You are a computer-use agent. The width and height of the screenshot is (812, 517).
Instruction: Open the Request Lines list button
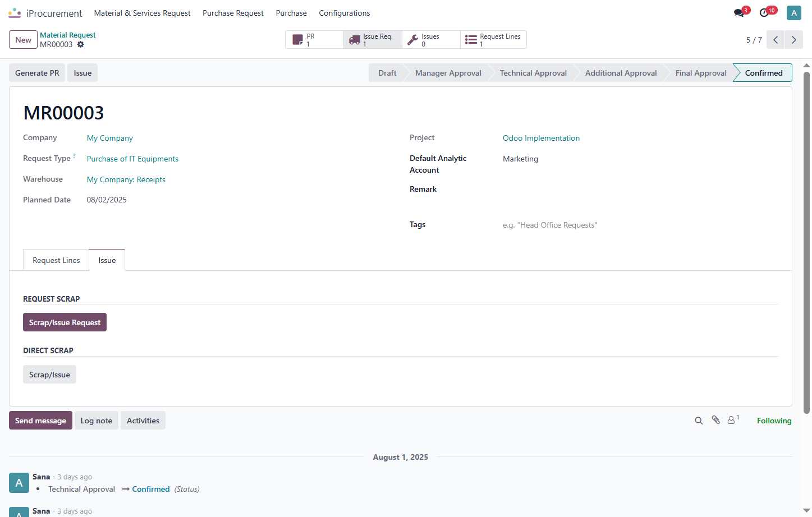pos(493,40)
